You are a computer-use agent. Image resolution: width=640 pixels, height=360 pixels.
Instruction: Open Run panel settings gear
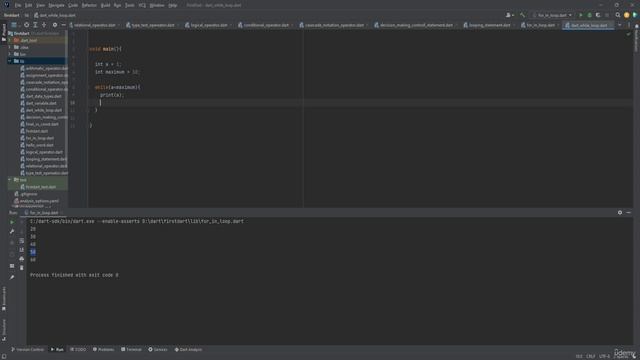tap(620, 213)
